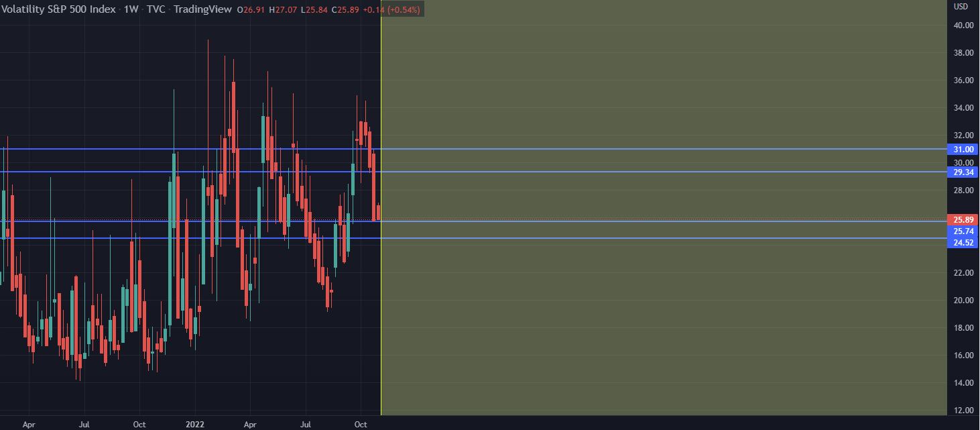Click the close value C25.89
This screenshot has height=430, width=980.
pyautogui.click(x=344, y=10)
